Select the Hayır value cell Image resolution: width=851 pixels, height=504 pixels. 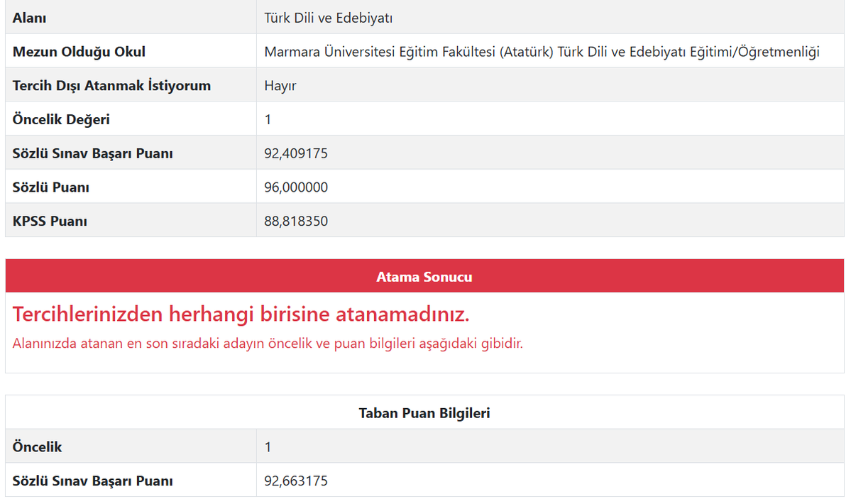(280, 84)
